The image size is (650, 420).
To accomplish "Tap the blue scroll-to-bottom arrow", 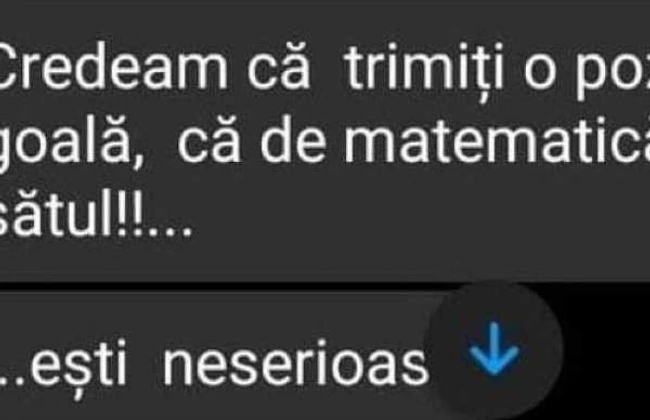I will tap(494, 349).
